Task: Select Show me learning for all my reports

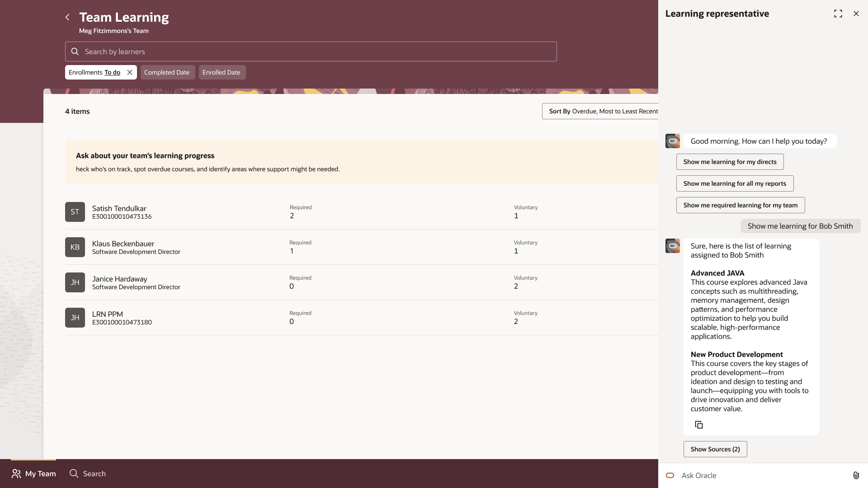Action: click(735, 183)
